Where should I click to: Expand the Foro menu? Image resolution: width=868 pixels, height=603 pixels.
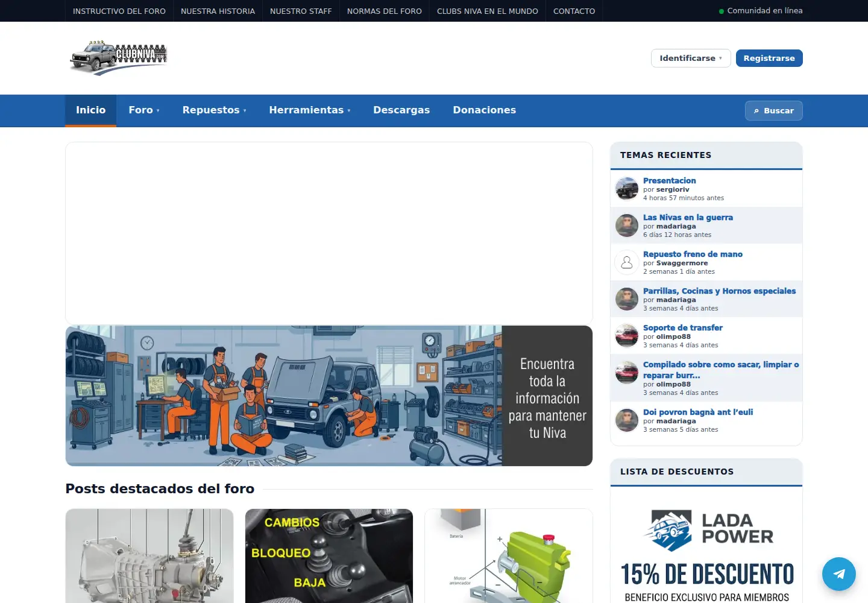[144, 110]
